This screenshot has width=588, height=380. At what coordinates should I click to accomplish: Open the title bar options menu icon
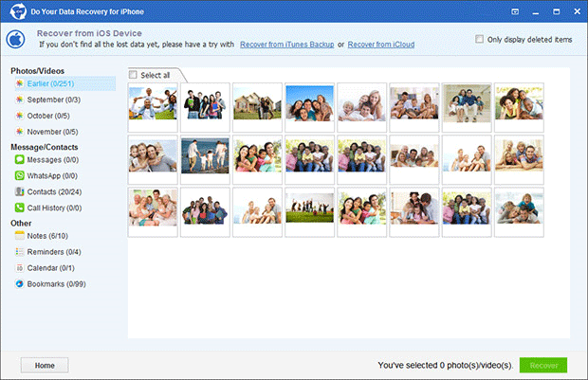515,11
